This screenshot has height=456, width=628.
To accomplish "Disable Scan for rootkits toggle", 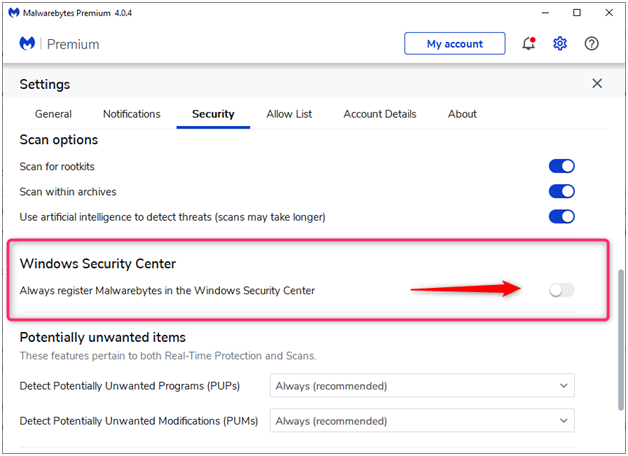I will (x=562, y=166).
